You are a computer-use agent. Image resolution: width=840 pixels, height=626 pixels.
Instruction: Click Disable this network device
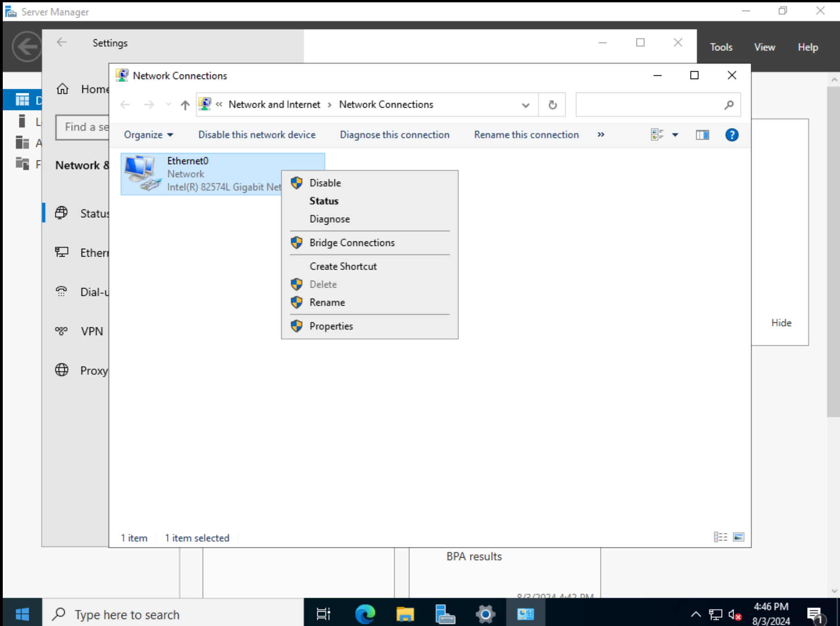(257, 135)
